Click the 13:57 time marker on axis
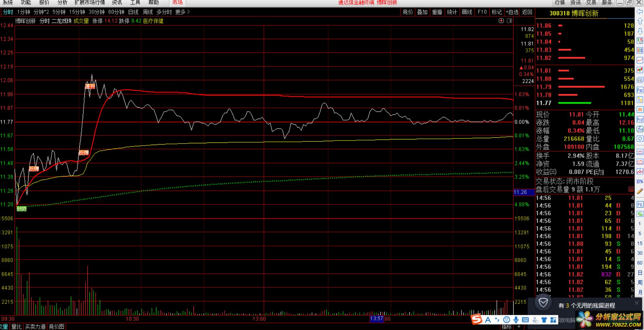Screen dimensions: 644x330 [x=377, y=319]
